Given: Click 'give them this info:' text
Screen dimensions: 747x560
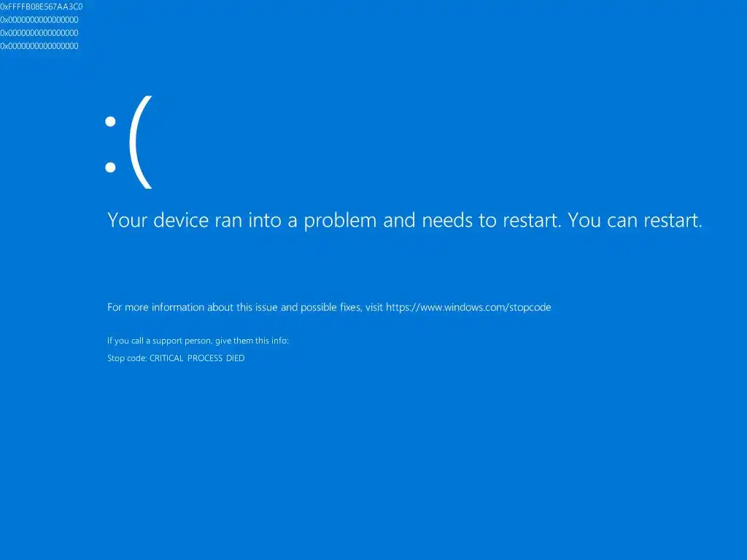Looking at the screenshot, I should 252,341.
